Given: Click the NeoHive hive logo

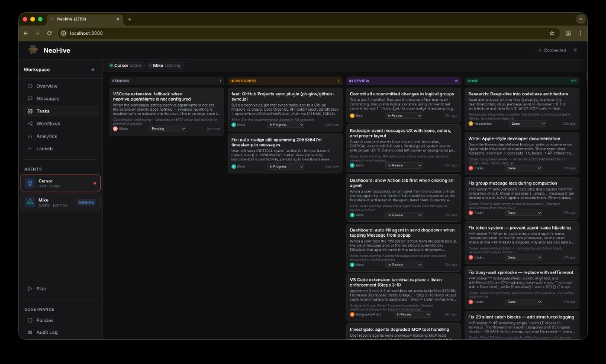Looking at the screenshot, I should pos(33,50).
